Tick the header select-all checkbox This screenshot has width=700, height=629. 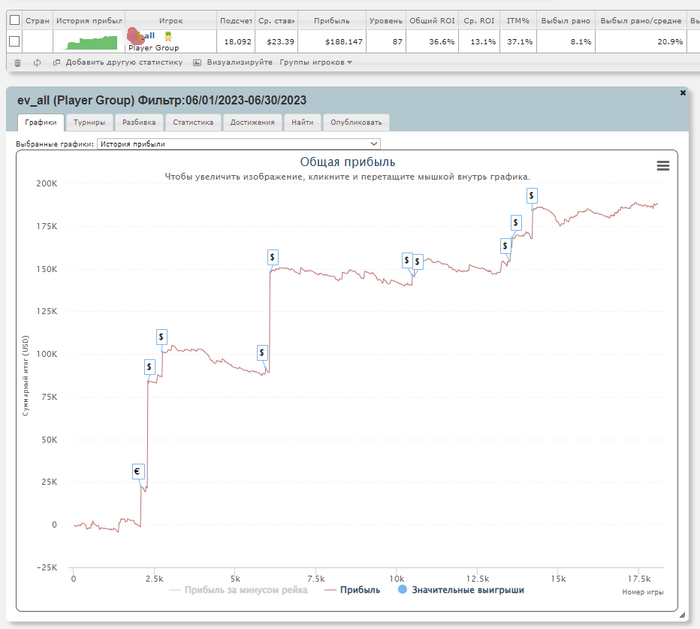(x=15, y=20)
